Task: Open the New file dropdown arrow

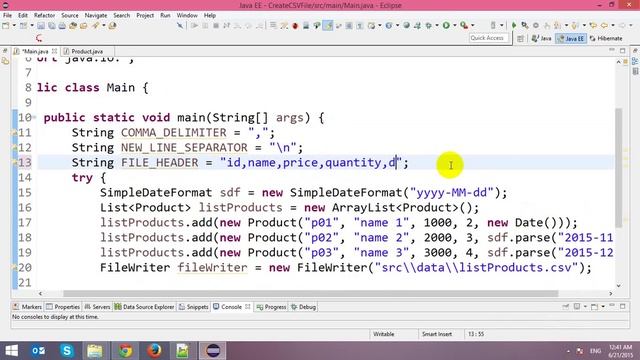Action: pos(14,26)
